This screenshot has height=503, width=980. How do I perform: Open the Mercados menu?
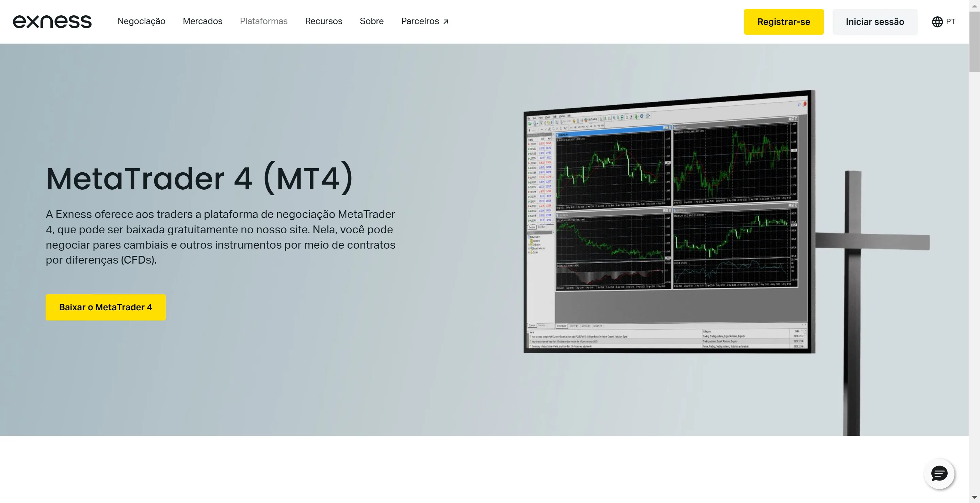coord(203,21)
